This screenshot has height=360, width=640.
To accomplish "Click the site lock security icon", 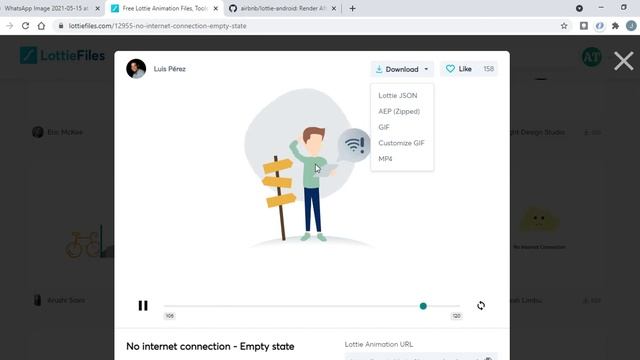I will pyautogui.click(x=61, y=26).
